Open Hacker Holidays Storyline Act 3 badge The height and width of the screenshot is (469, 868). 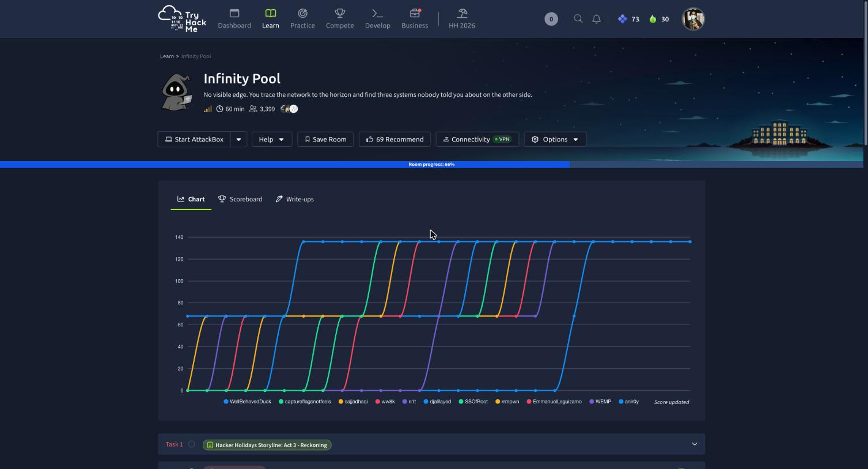tap(267, 445)
